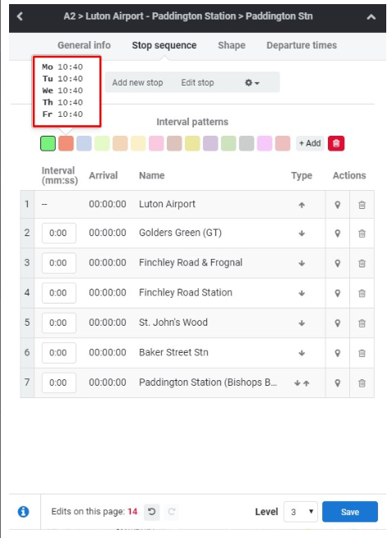Viewport: 392px width, 538px height.
Task: Click the back chevron in header
Action: [20, 16]
